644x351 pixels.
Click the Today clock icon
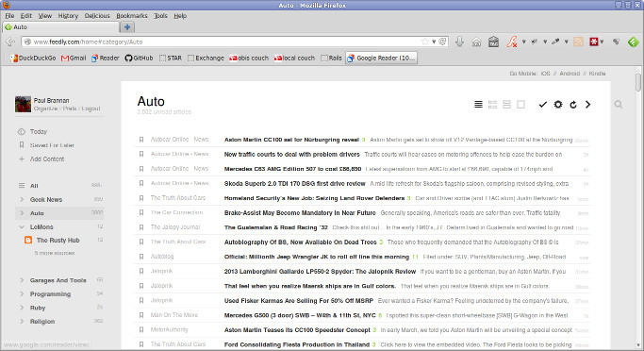tap(22, 131)
